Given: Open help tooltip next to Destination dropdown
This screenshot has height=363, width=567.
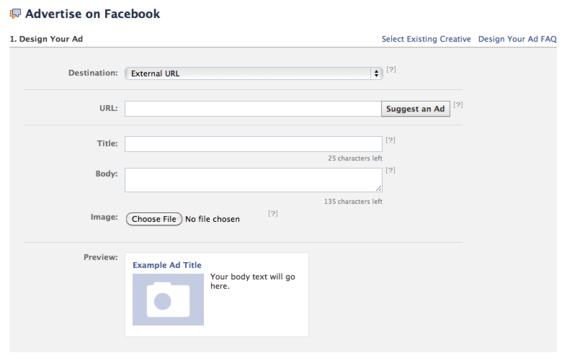Looking at the screenshot, I should coord(391,69).
